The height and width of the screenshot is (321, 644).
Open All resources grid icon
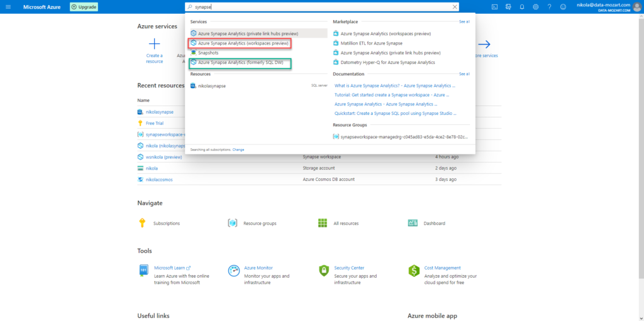click(x=323, y=223)
